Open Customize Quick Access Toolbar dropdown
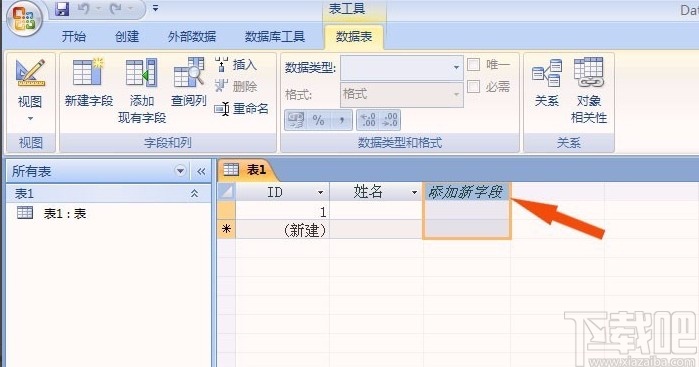Image resolution: width=699 pixels, height=367 pixels. (155, 8)
